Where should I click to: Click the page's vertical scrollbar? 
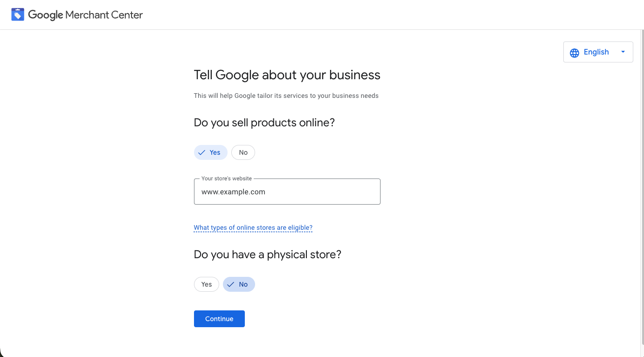point(642,186)
